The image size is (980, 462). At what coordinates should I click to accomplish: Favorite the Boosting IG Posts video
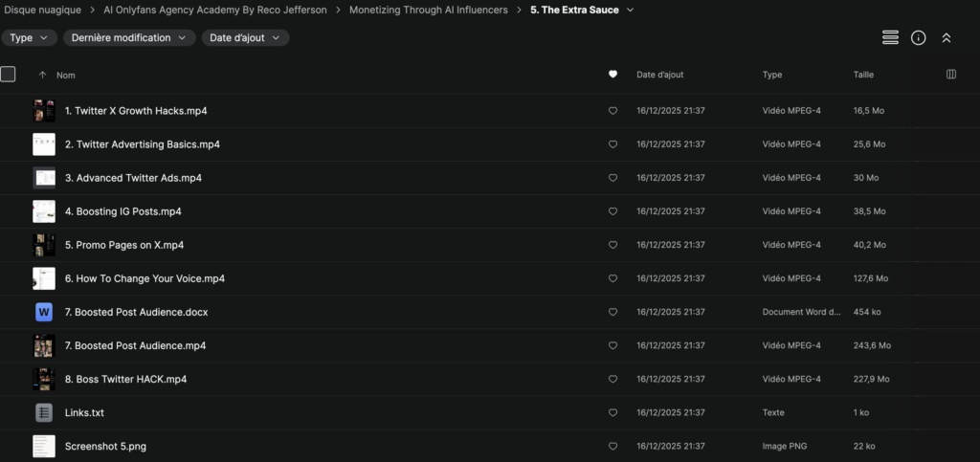612,211
